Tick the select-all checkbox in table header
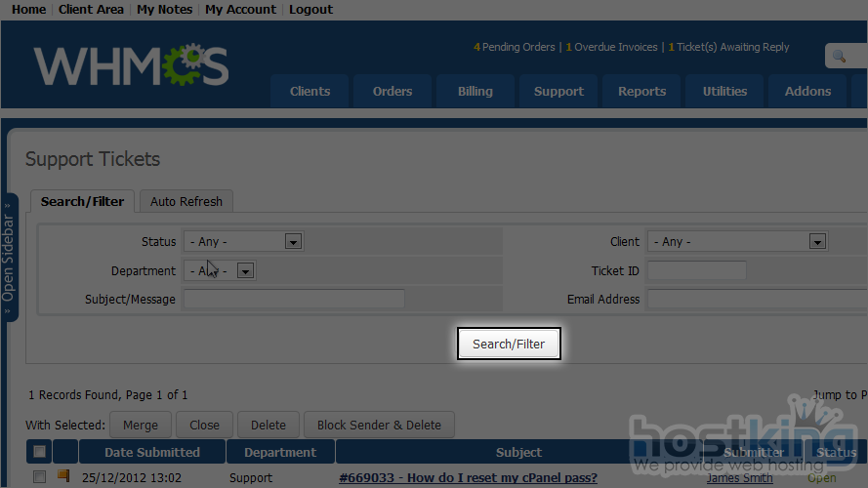The width and height of the screenshot is (868, 488). coord(39,452)
